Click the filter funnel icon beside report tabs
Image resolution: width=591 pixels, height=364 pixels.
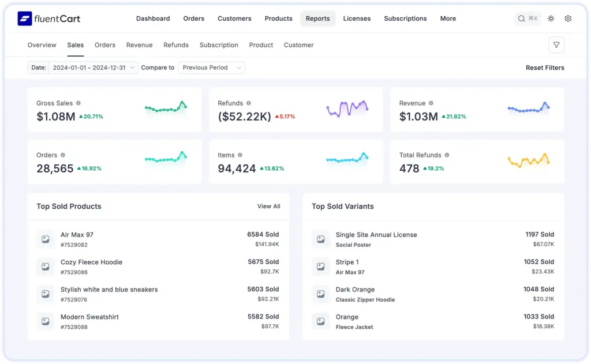pyautogui.click(x=556, y=44)
